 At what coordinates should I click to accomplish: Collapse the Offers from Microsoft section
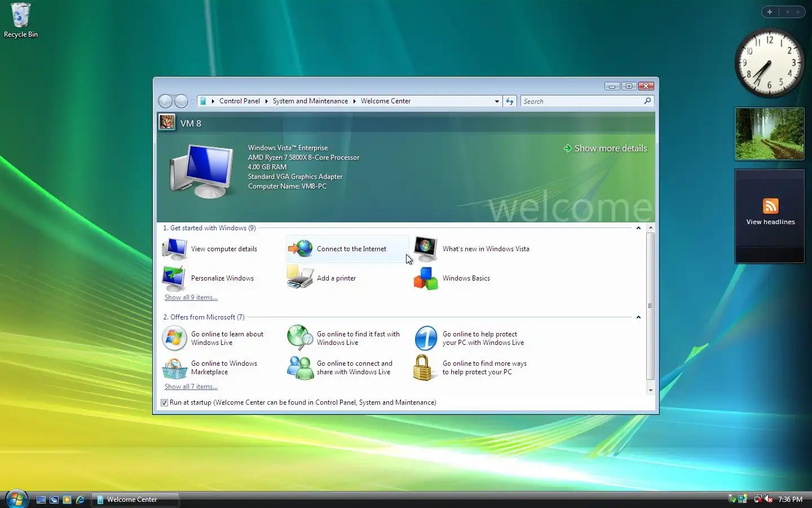pos(638,317)
